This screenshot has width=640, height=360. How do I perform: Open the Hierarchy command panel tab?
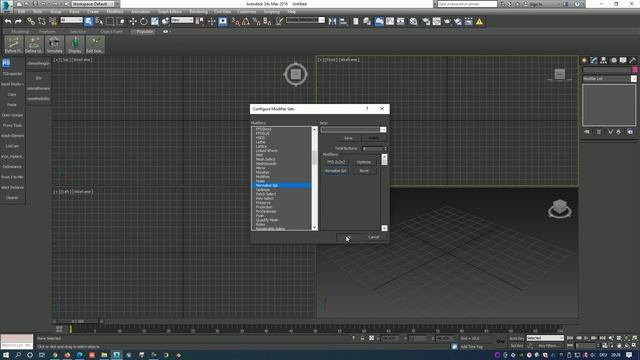coord(604,60)
